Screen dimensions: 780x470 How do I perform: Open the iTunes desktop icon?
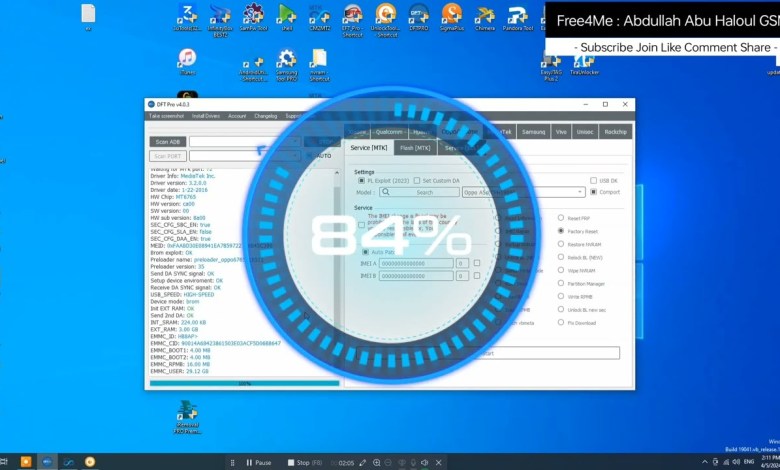187,61
